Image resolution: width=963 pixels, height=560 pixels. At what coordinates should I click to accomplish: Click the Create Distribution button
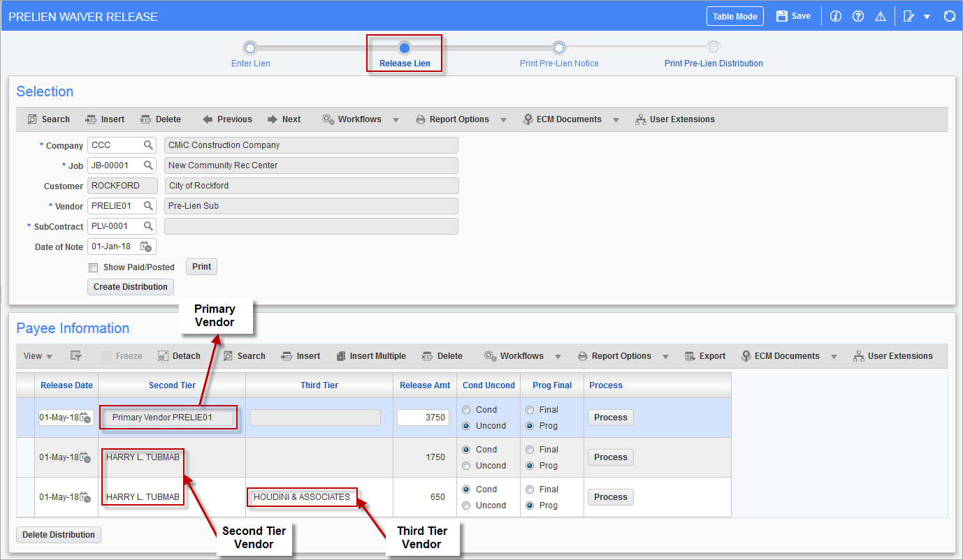tap(131, 287)
